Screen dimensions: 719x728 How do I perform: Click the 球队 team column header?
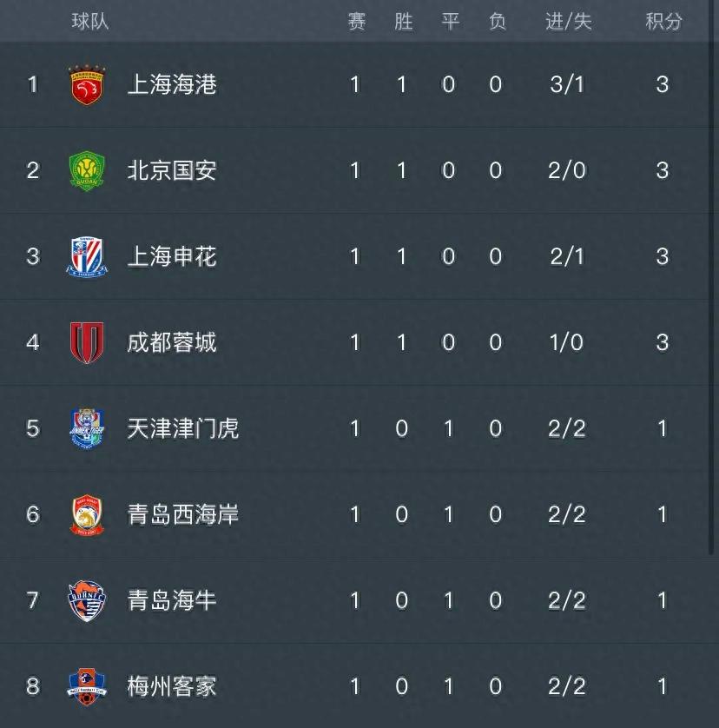coord(90,22)
